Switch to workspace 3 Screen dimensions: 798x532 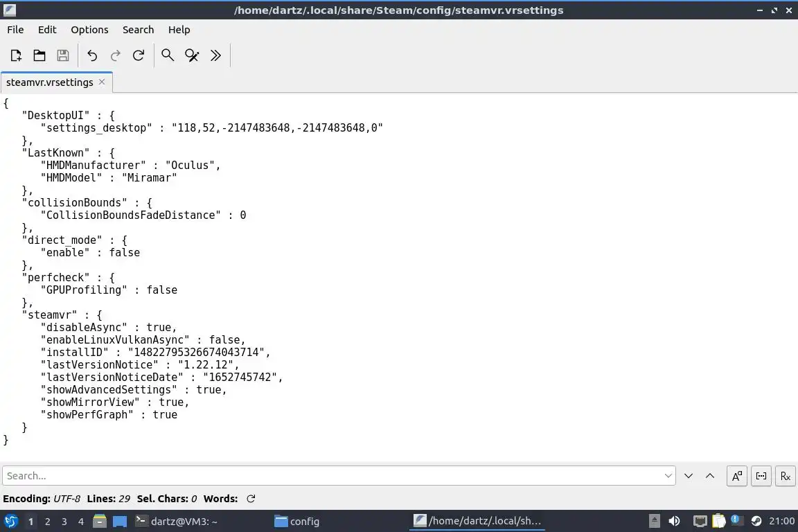(64, 522)
